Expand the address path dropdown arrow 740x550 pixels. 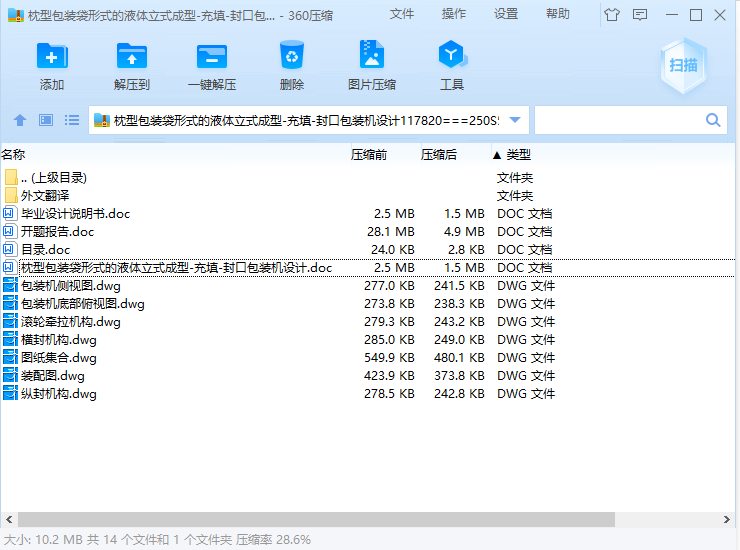point(515,120)
